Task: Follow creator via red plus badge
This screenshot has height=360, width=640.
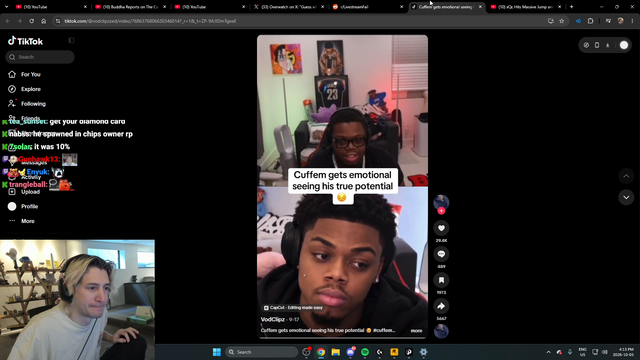Action: point(441,211)
